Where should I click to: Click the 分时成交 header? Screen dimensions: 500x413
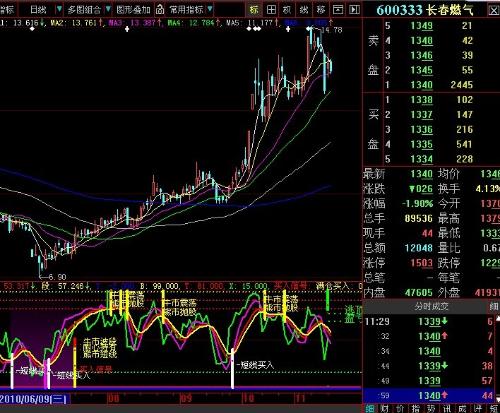point(431,306)
